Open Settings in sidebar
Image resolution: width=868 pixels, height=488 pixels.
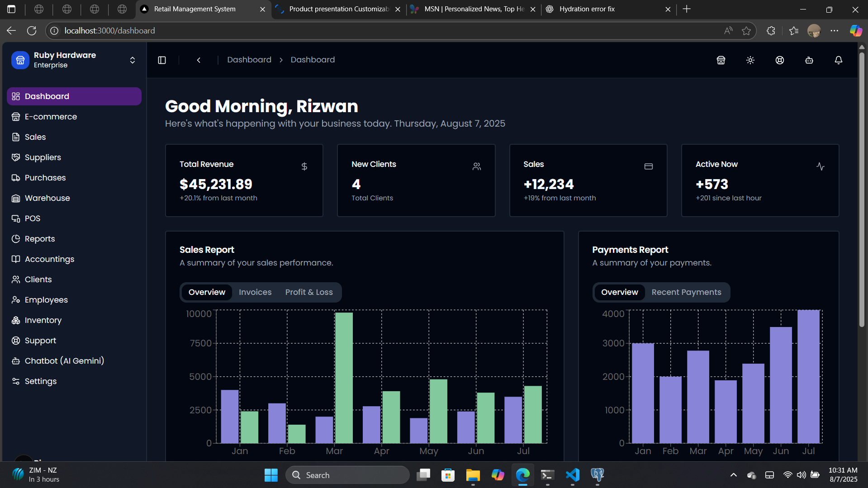[74, 381]
